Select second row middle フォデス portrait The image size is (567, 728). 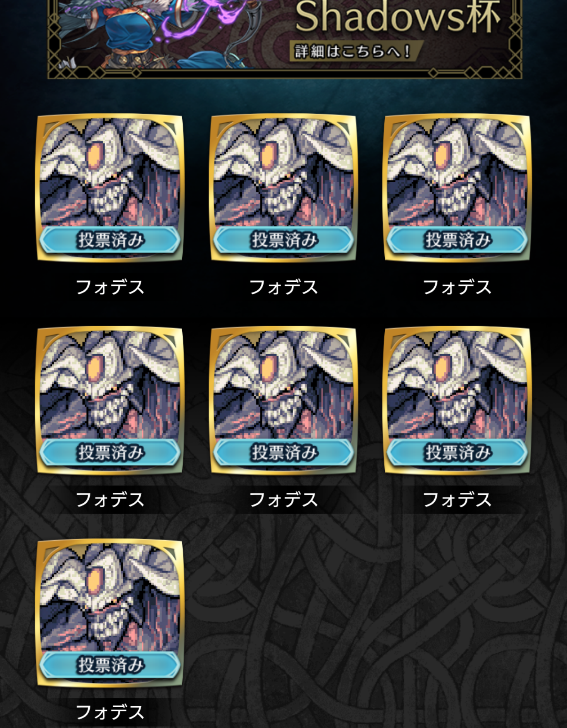click(x=283, y=401)
